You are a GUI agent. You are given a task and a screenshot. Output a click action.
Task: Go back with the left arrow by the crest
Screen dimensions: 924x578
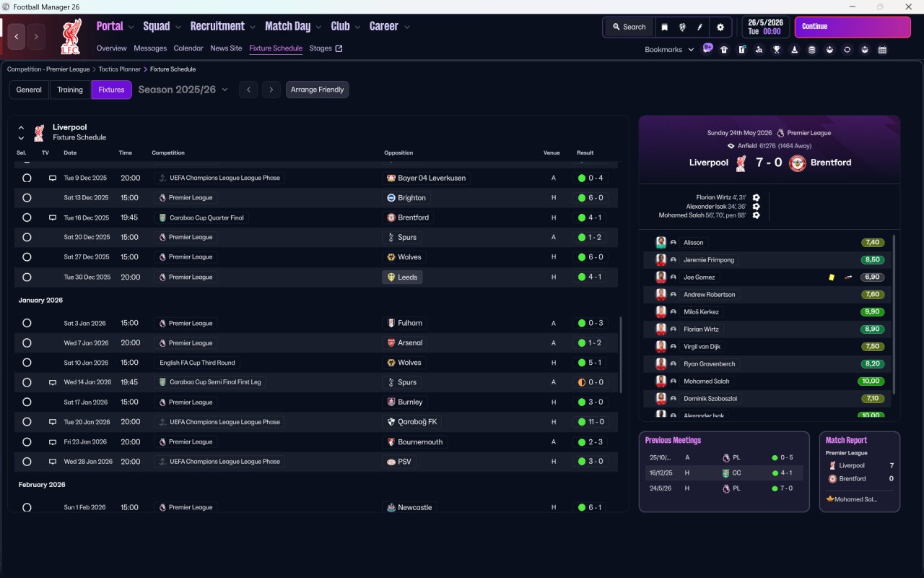pos(17,37)
